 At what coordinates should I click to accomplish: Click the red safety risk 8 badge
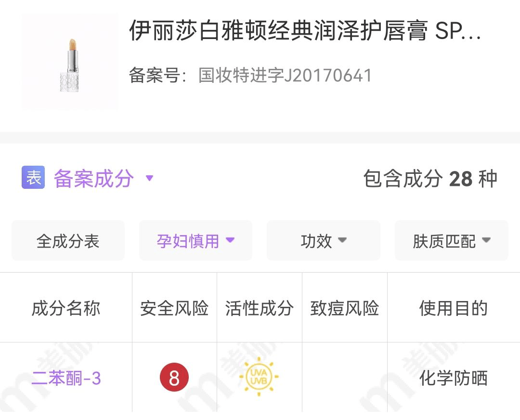[x=174, y=378]
